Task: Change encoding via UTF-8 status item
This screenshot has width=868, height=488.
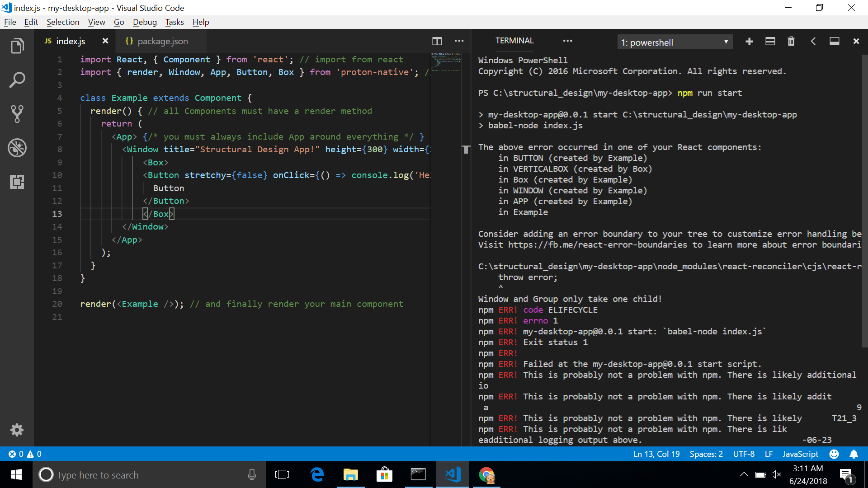Action: tap(744, 454)
